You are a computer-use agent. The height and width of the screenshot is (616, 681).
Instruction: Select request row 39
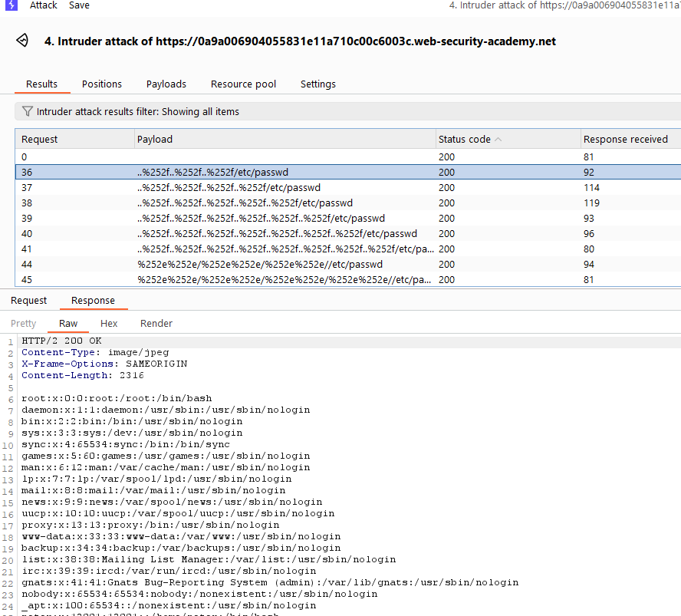click(348, 218)
